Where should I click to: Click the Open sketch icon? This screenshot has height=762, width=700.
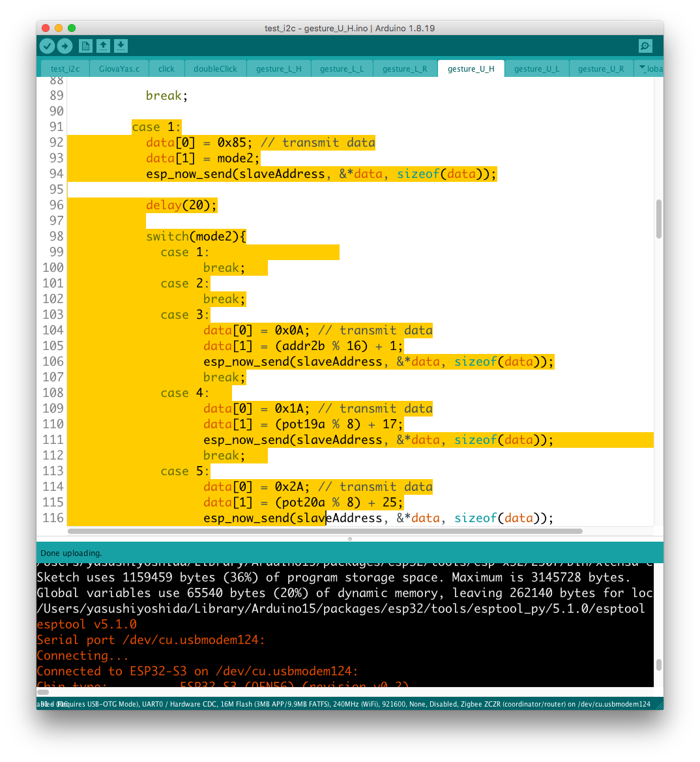click(x=103, y=46)
